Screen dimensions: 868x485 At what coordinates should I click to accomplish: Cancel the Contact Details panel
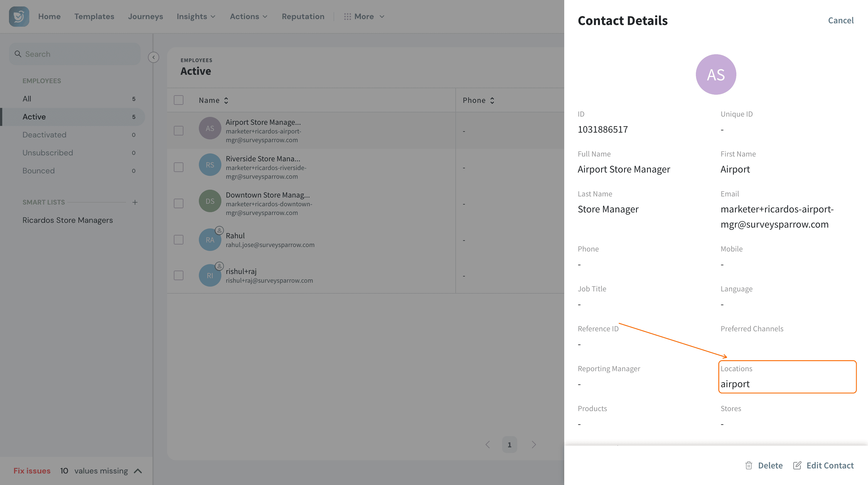(x=841, y=21)
